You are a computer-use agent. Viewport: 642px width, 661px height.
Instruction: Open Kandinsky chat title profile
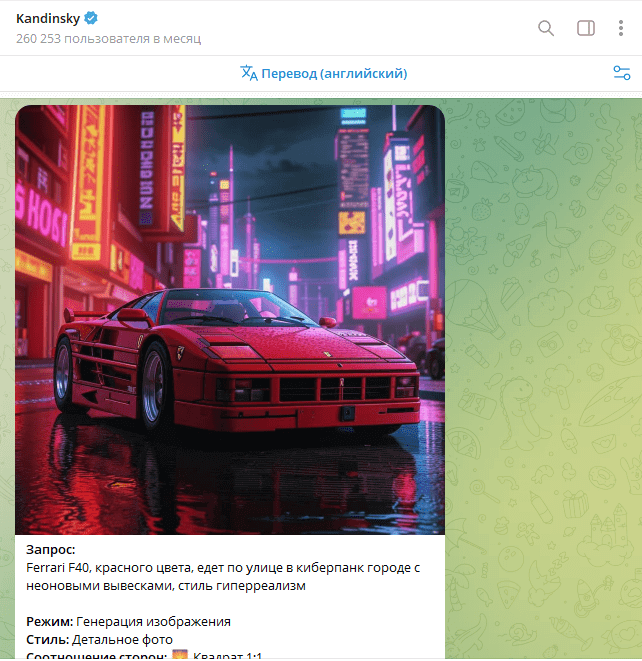48,19
